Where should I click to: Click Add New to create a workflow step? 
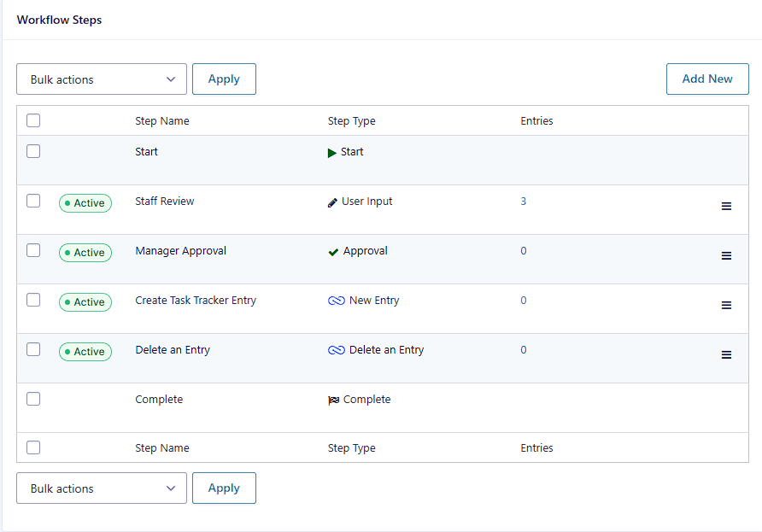point(707,79)
